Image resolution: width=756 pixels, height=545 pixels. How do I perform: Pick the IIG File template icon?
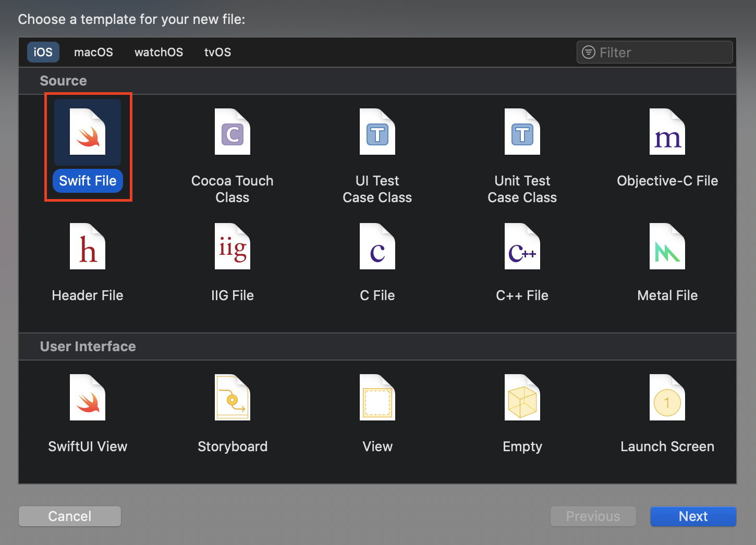pyautogui.click(x=233, y=246)
